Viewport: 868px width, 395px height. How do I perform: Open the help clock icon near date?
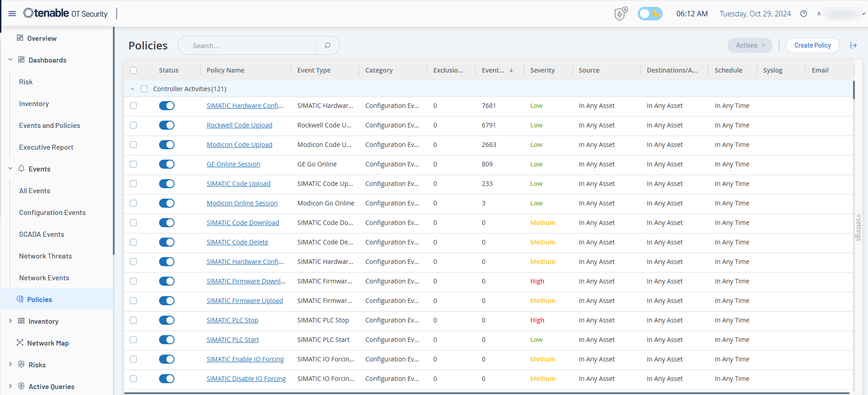(804, 14)
